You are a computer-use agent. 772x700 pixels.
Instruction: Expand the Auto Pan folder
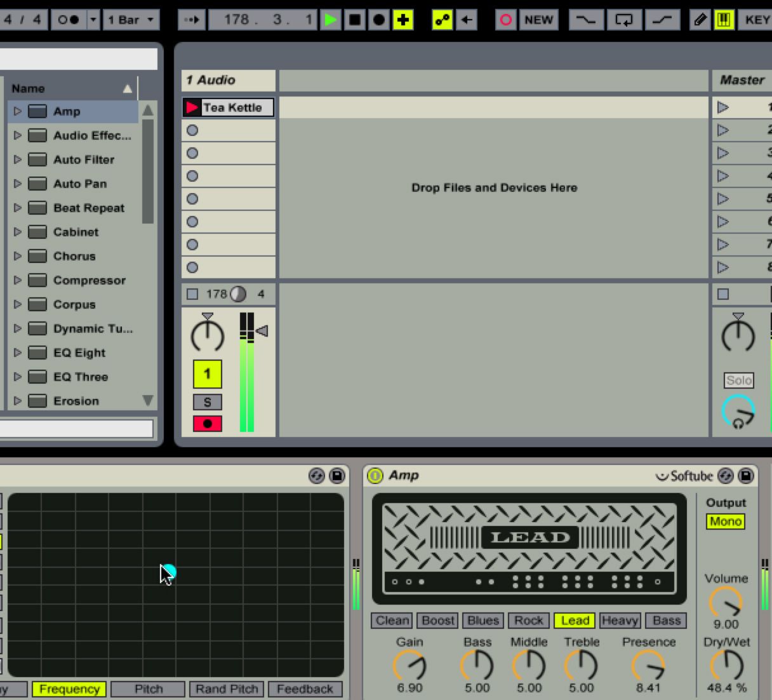(x=18, y=184)
